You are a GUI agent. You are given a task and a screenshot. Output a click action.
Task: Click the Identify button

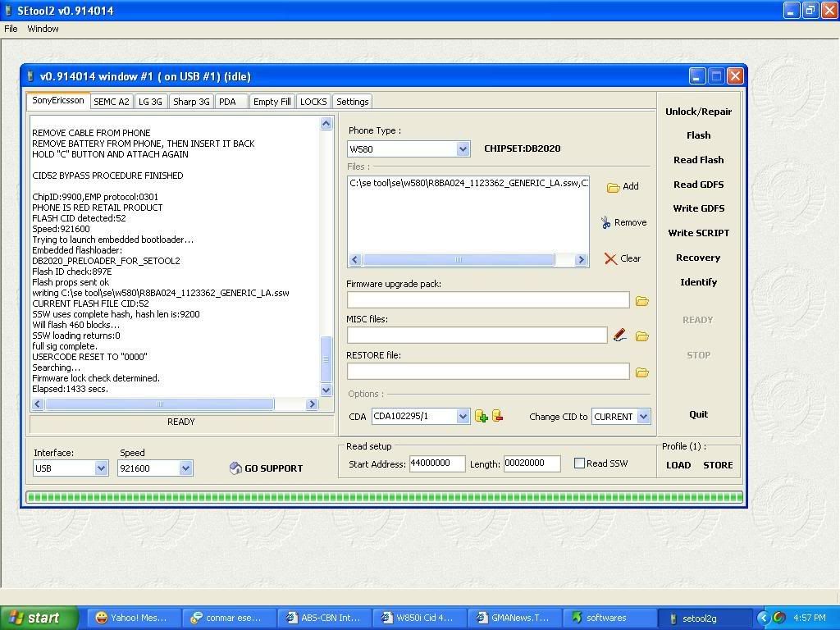[699, 282]
